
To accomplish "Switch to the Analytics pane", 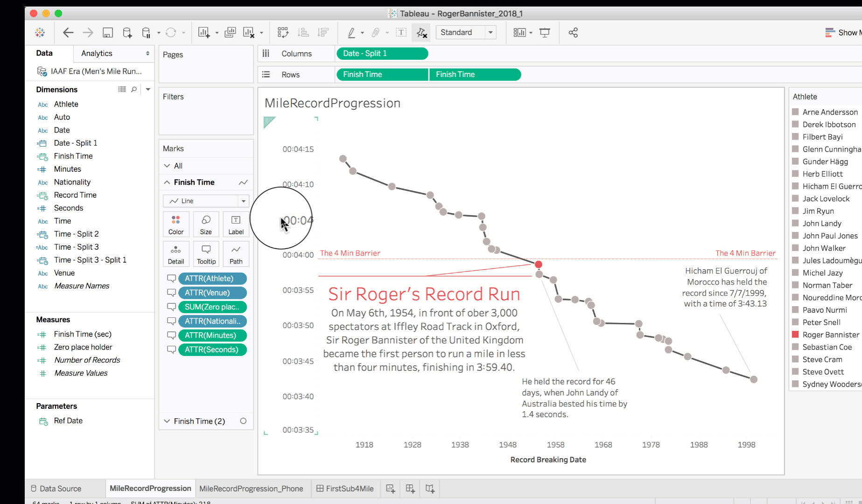I will click(97, 53).
